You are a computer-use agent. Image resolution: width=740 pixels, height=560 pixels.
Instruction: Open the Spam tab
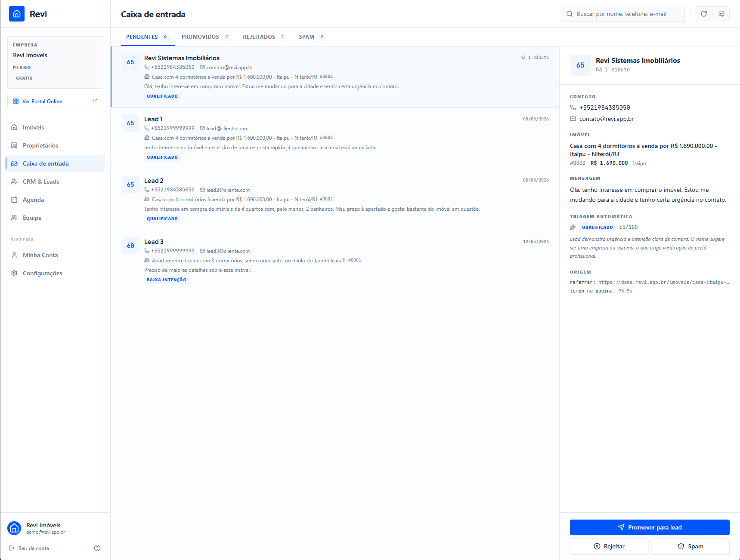coord(312,37)
